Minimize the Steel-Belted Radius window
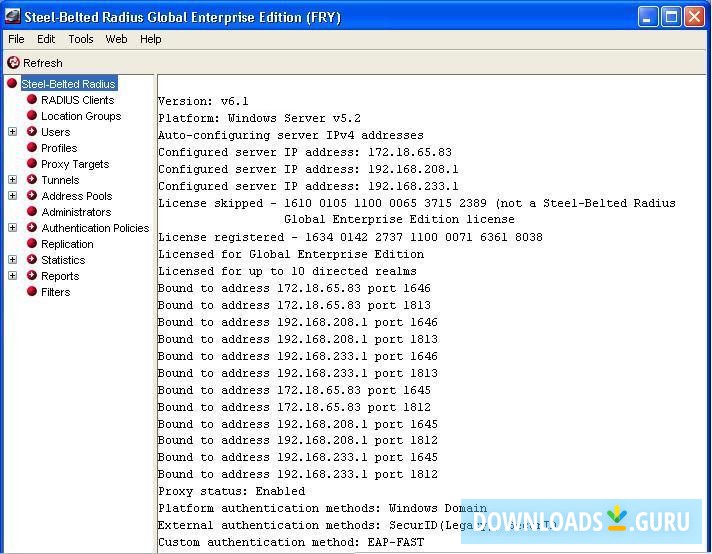The height and width of the screenshot is (554, 712). pyautogui.click(x=648, y=17)
